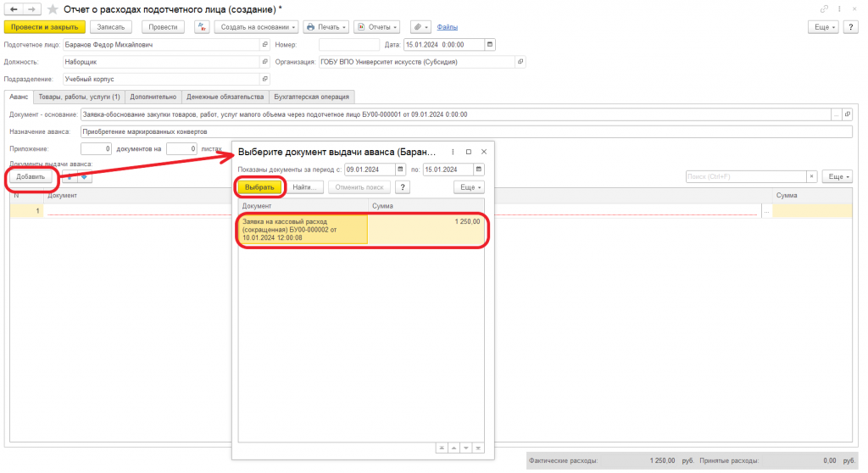The image size is (868, 473).
Task: Jump to last row in dialog list
Action: coord(478,448)
